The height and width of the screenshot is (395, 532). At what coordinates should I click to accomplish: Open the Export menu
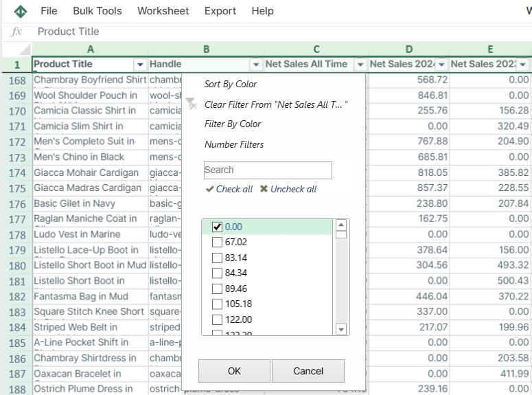pyautogui.click(x=220, y=11)
